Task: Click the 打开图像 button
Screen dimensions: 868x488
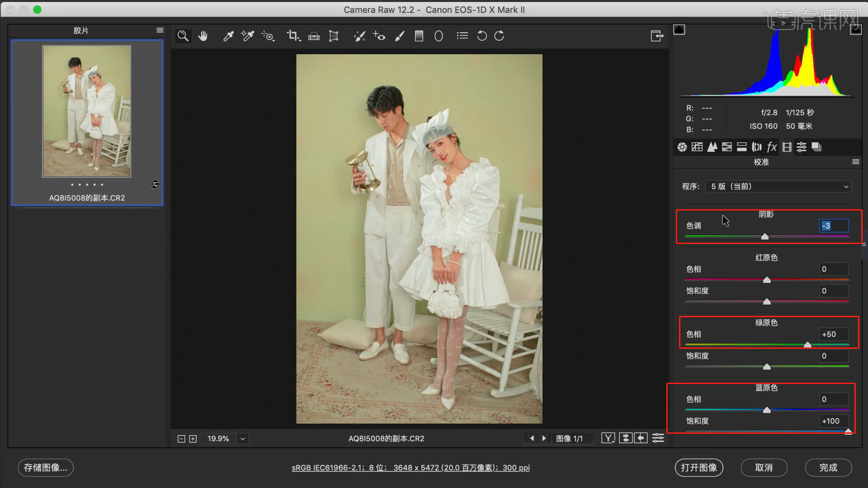Action: [699, 468]
